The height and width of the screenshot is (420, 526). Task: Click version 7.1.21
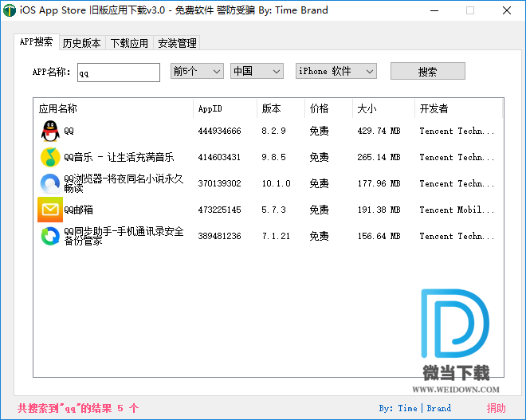point(276,236)
